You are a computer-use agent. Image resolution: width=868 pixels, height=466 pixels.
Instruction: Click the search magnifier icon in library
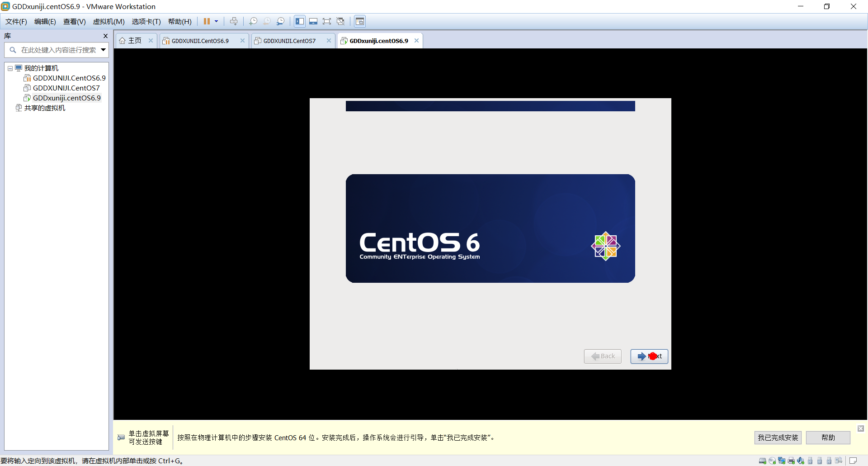(13, 50)
